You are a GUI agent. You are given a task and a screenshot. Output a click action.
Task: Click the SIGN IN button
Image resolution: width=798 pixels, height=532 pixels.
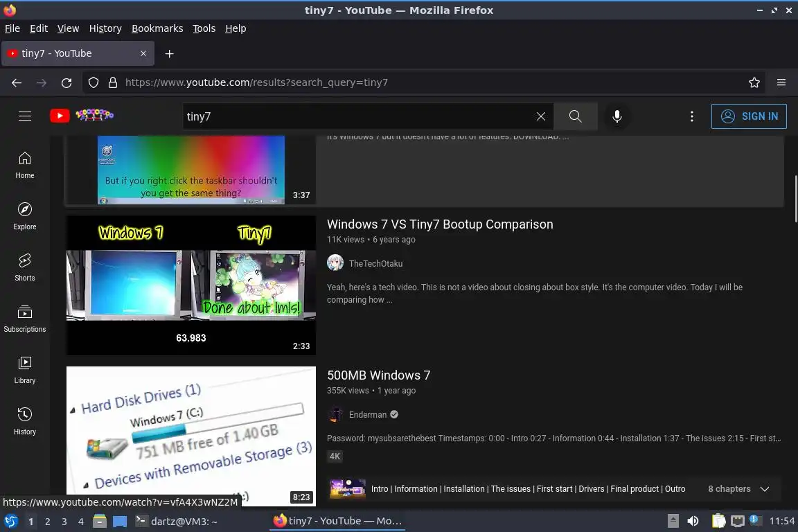(749, 116)
